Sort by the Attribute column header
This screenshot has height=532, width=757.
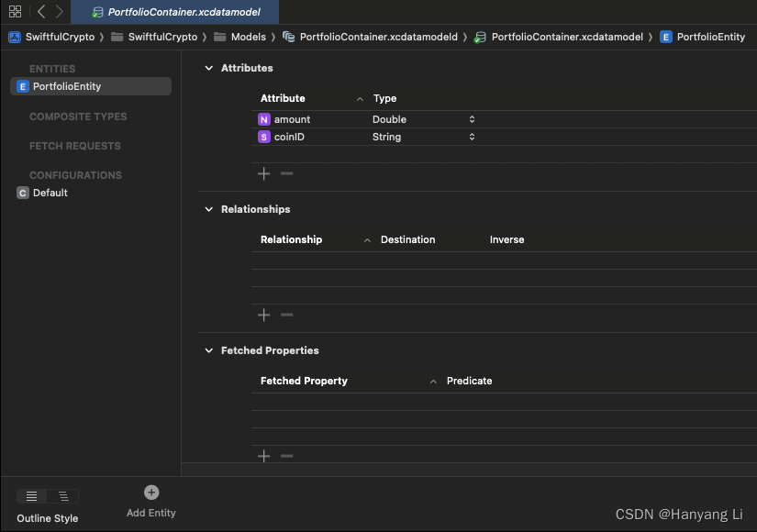pos(283,98)
